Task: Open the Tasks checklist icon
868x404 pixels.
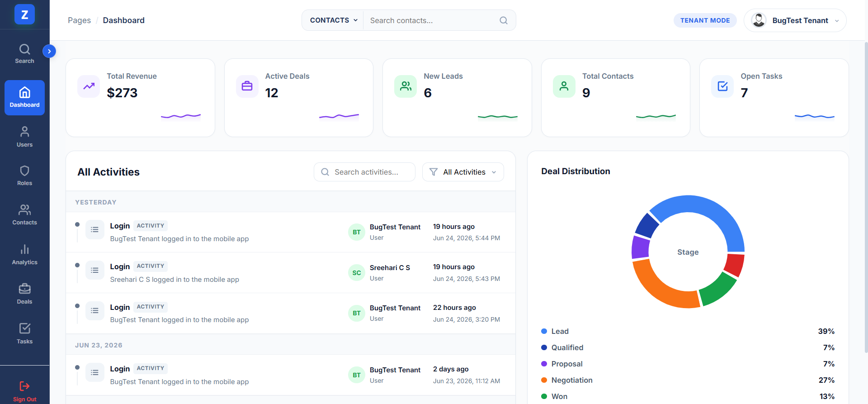Action: click(x=24, y=328)
